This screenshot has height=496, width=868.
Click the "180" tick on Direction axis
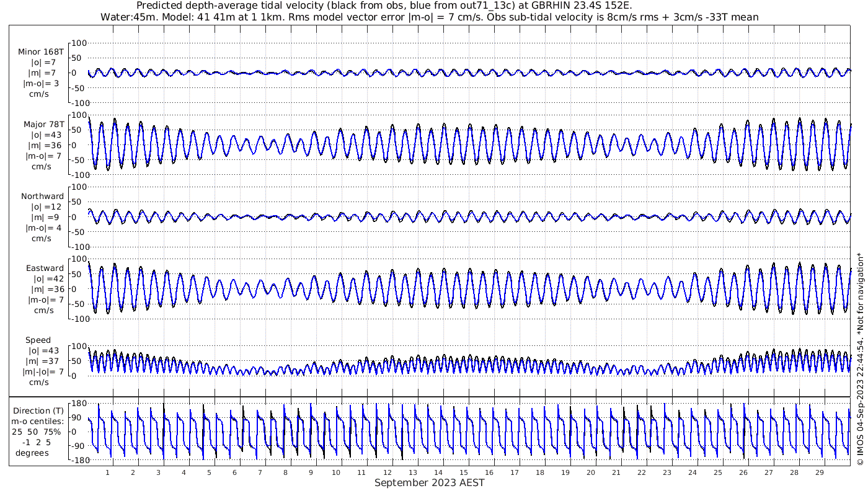pyautogui.click(x=78, y=404)
